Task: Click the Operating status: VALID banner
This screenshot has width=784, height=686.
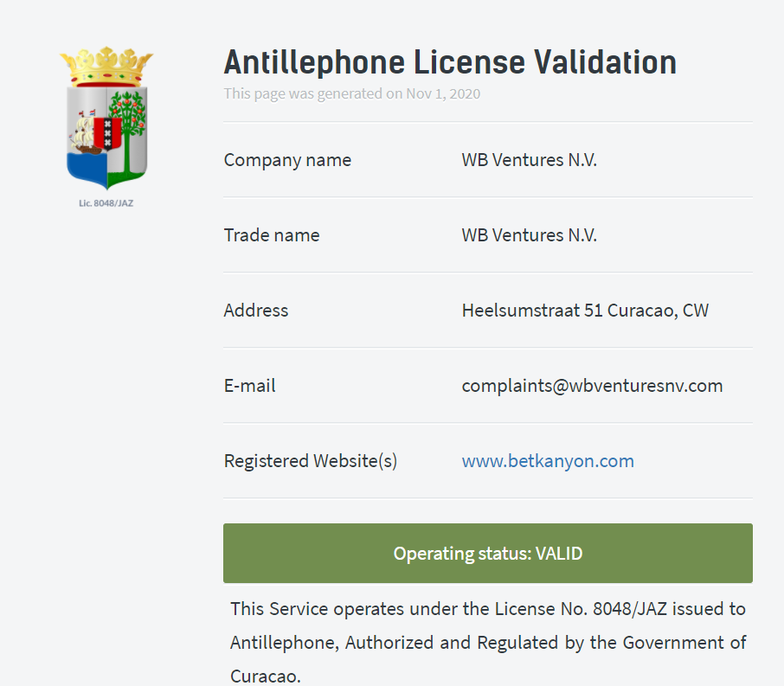Action: coord(487,553)
